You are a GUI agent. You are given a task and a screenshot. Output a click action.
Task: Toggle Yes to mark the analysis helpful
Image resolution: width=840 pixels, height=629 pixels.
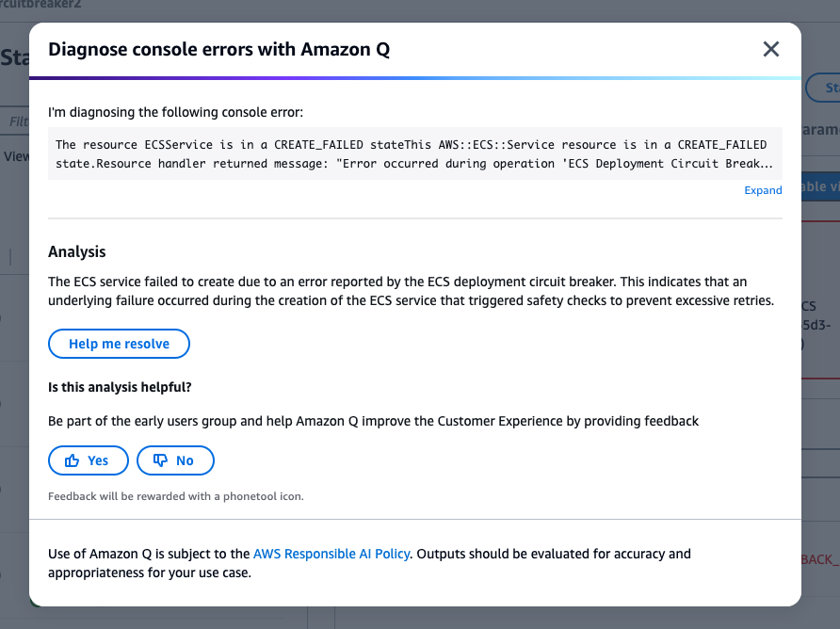pos(88,460)
